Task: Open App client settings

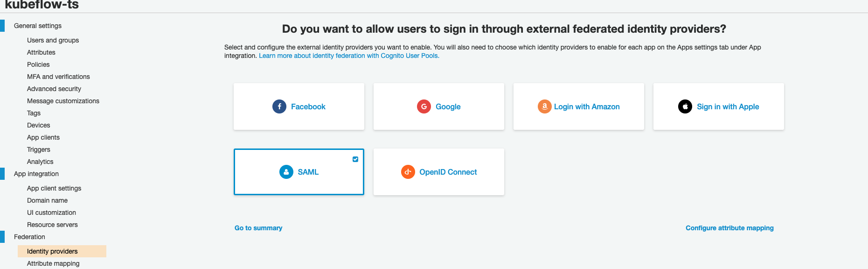Action: click(54, 188)
